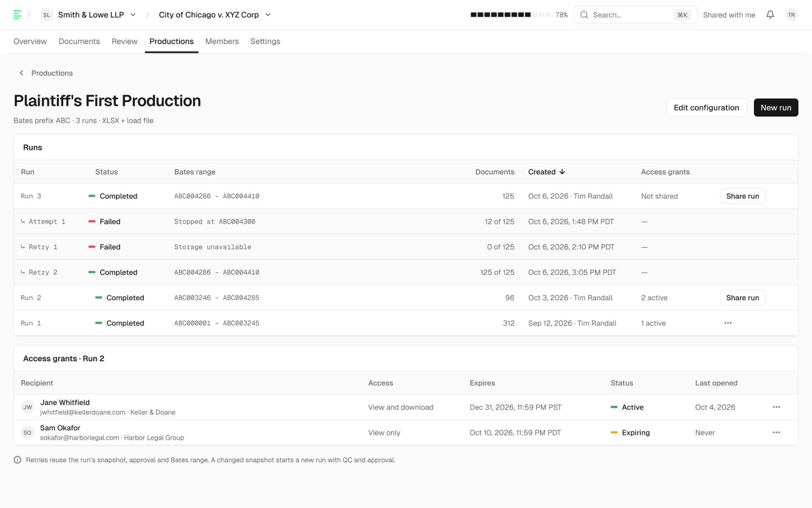Sort runs by the Created column arrow
This screenshot has width=812, height=508.
click(562, 172)
